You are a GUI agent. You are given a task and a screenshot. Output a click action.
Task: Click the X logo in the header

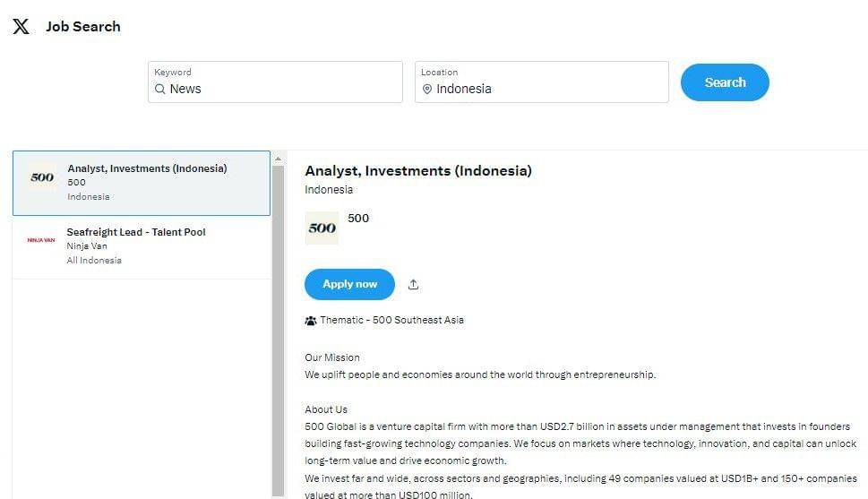click(21, 26)
